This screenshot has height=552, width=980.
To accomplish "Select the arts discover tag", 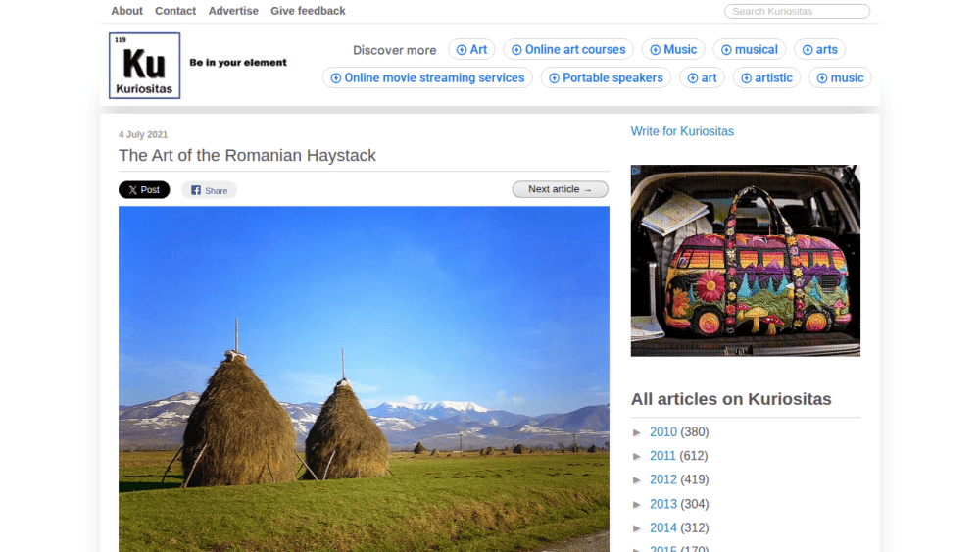I will click(x=820, y=49).
